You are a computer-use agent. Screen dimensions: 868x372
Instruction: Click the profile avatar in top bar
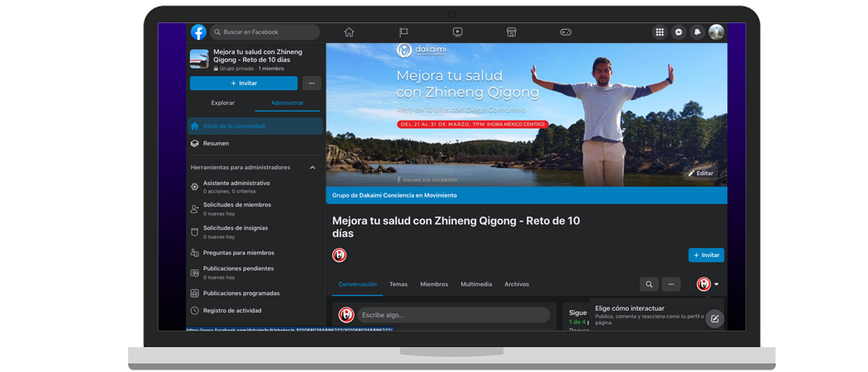pos(717,32)
